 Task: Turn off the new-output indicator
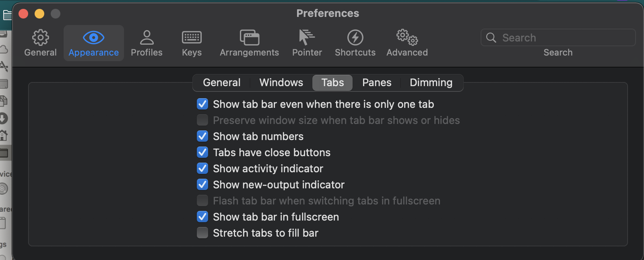point(202,184)
